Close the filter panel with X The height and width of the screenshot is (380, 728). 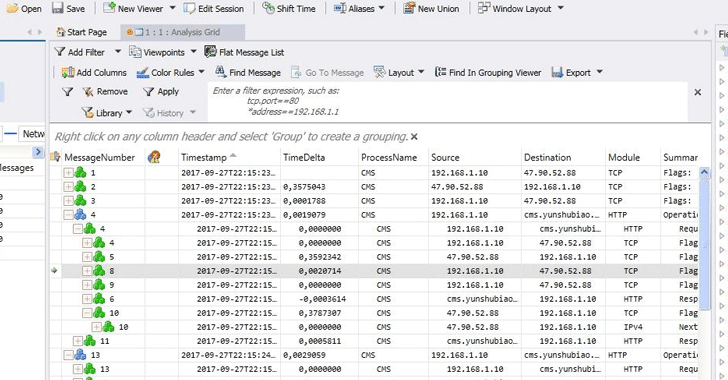click(697, 92)
